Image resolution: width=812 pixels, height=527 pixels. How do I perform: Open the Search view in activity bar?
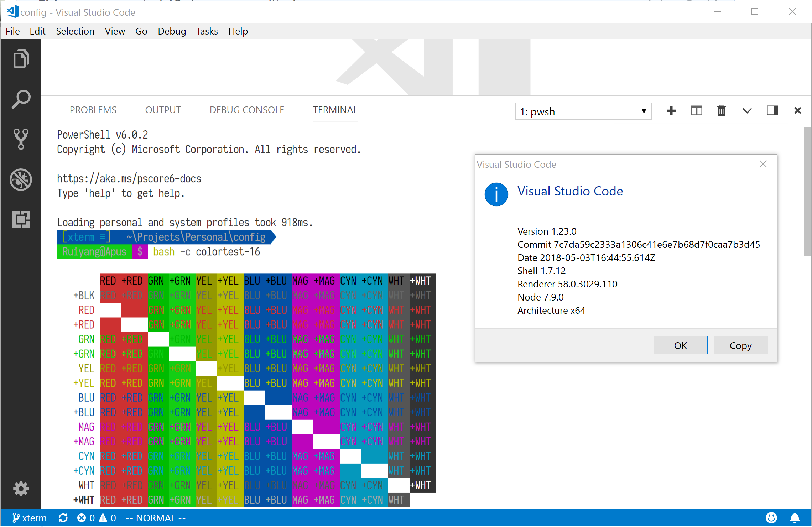point(21,99)
